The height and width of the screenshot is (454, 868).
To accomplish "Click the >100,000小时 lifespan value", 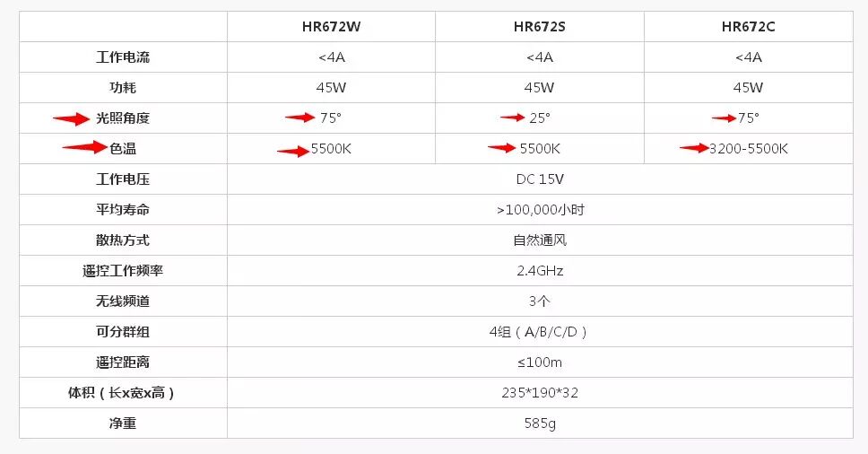I will pyautogui.click(x=540, y=210).
